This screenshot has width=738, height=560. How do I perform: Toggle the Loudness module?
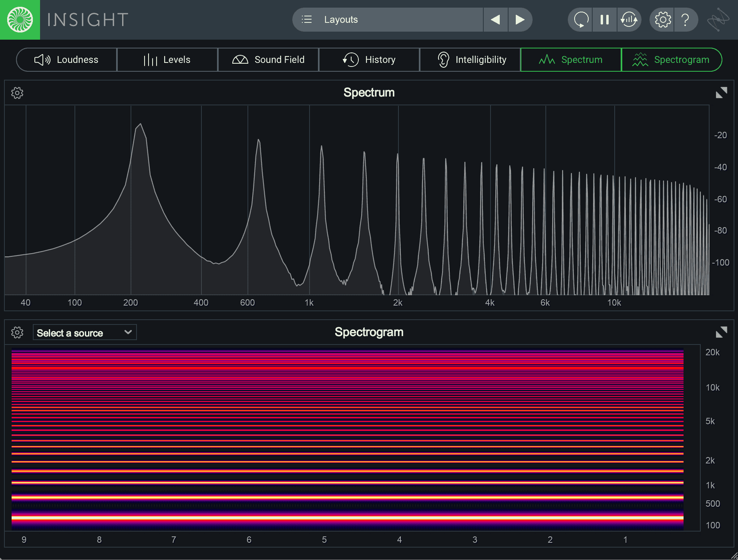pyautogui.click(x=66, y=60)
